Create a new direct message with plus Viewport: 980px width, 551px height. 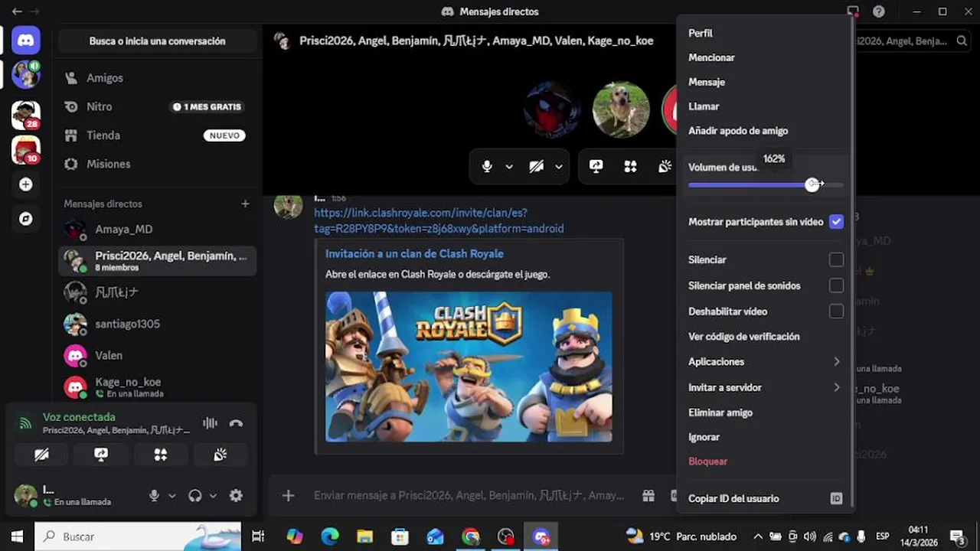click(x=245, y=204)
